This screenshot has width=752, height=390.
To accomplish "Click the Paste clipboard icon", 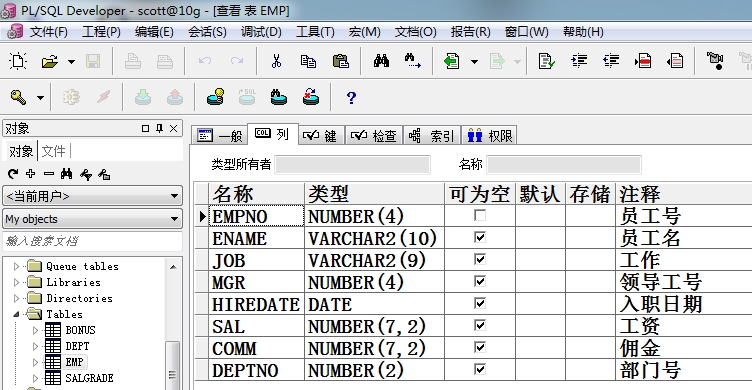I will (x=341, y=61).
